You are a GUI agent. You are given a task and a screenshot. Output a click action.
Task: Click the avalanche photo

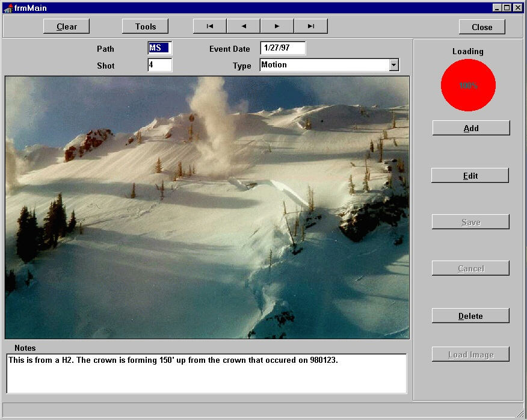click(207, 207)
